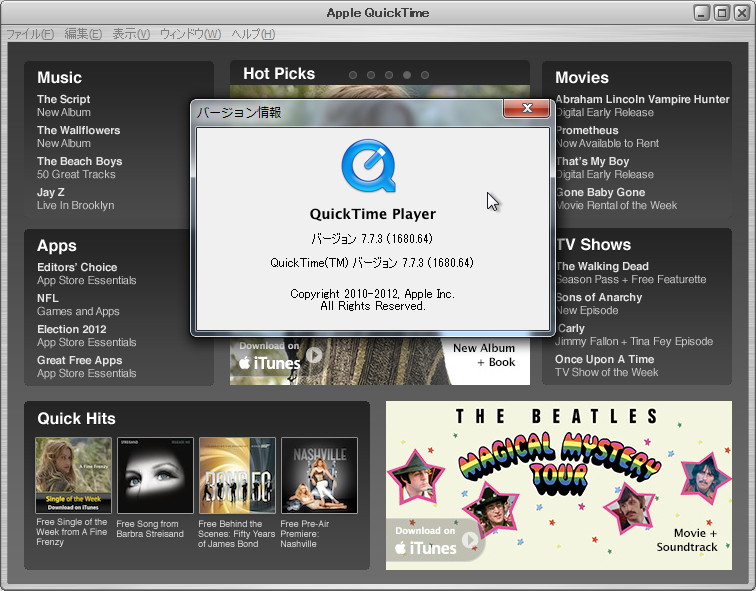
Task: Open Abraham Lincoln Vampire Hunter movie link
Action: tap(642, 106)
